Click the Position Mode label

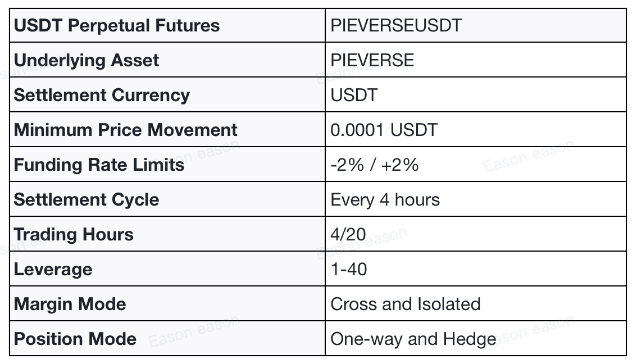click(x=75, y=339)
